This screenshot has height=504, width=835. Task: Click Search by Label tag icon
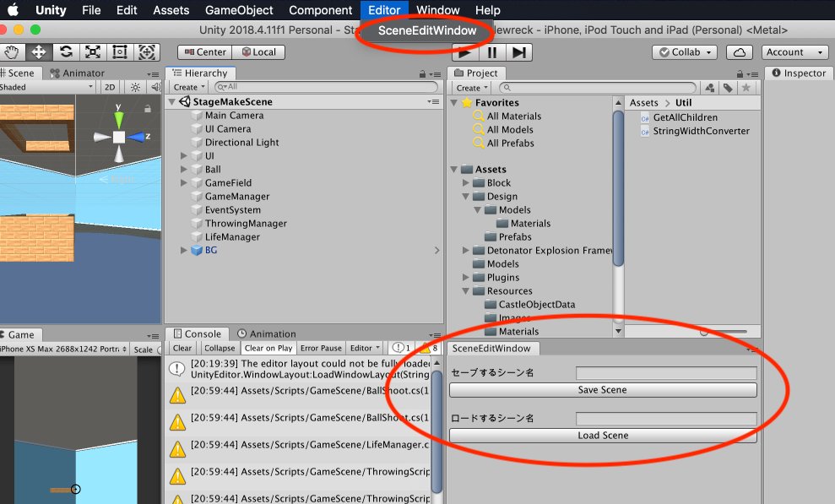(x=728, y=88)
